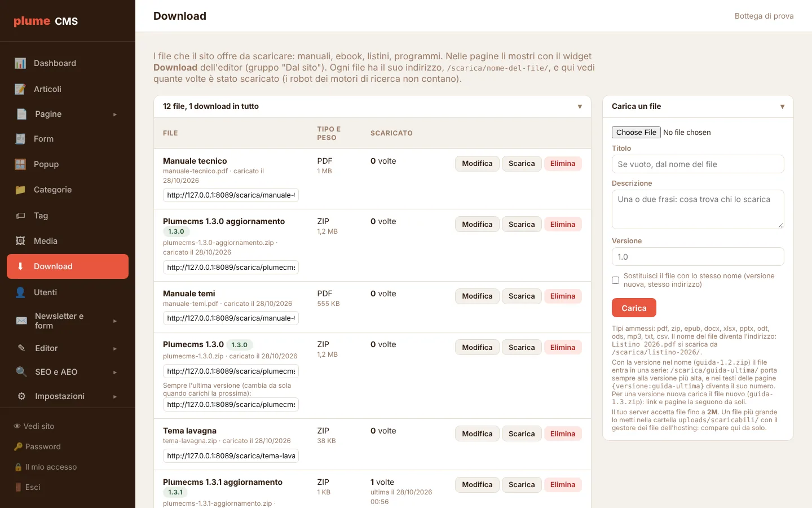The width and height of the screenshot is (812, 508).
Task: Focus the Versione input field
Action: [698, 257]
